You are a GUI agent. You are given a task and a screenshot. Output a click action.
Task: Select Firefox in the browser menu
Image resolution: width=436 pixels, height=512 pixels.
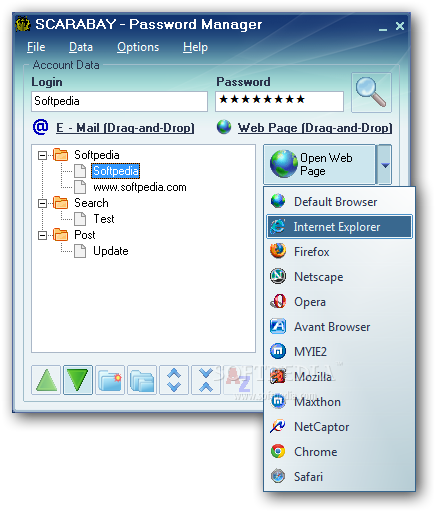point(339,251)
